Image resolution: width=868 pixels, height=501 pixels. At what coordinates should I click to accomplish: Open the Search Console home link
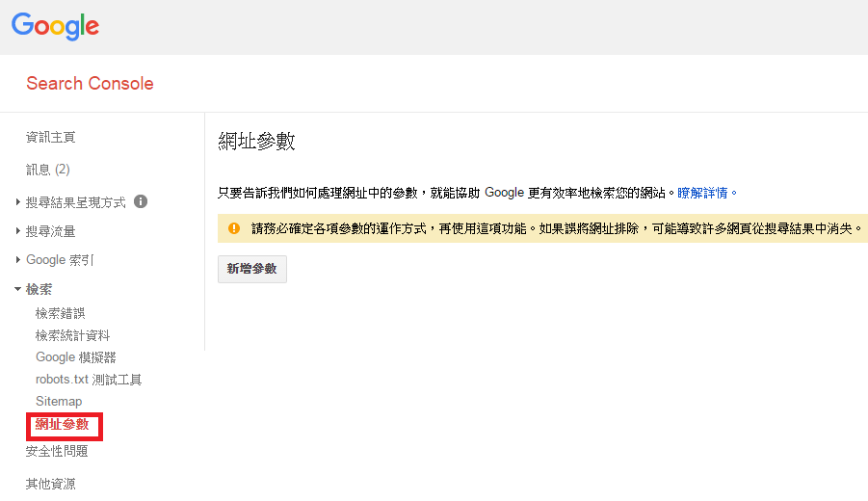coord(90,83)
